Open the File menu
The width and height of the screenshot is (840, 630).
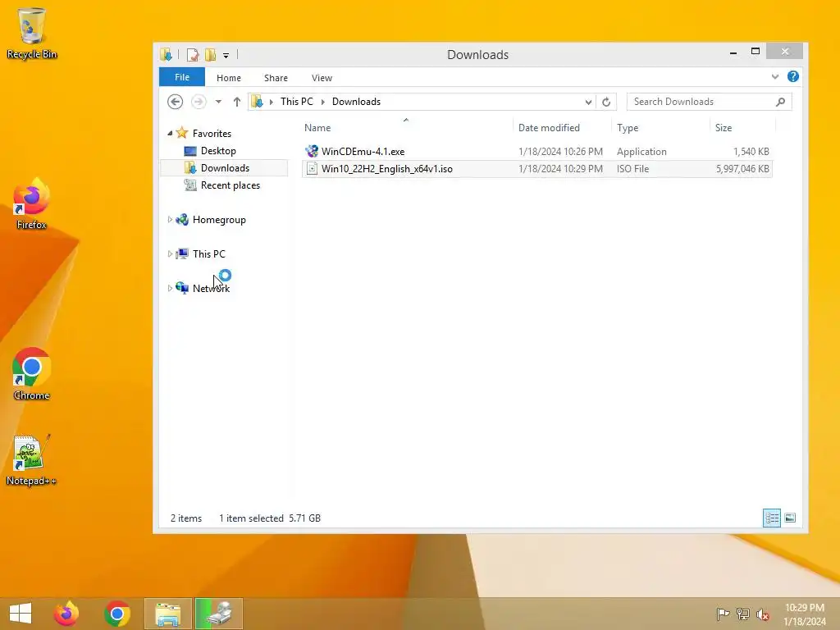(182, 77)
